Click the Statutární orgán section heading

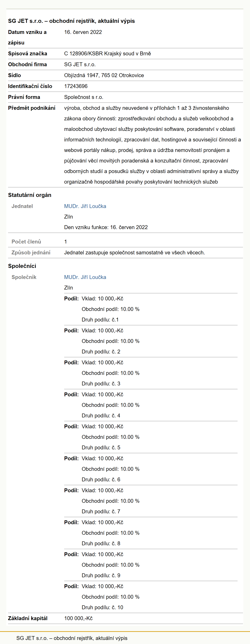[30, 195]
